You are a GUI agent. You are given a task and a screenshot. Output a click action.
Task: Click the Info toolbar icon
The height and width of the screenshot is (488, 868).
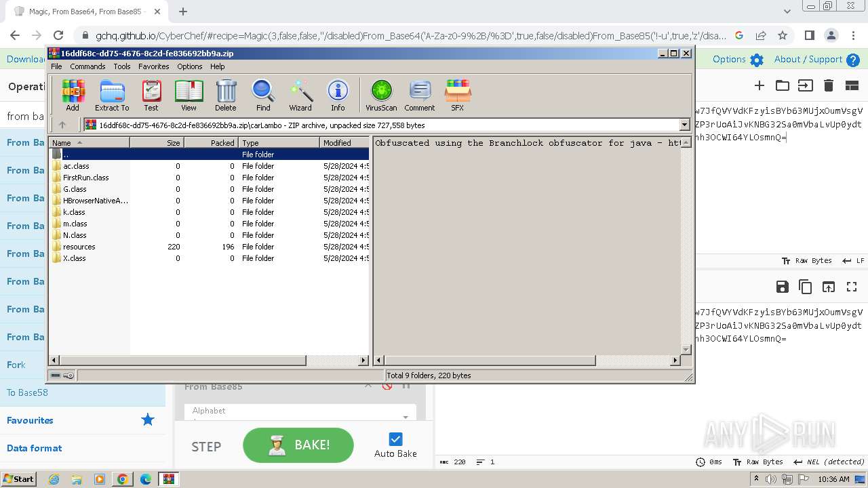[338, 95]
